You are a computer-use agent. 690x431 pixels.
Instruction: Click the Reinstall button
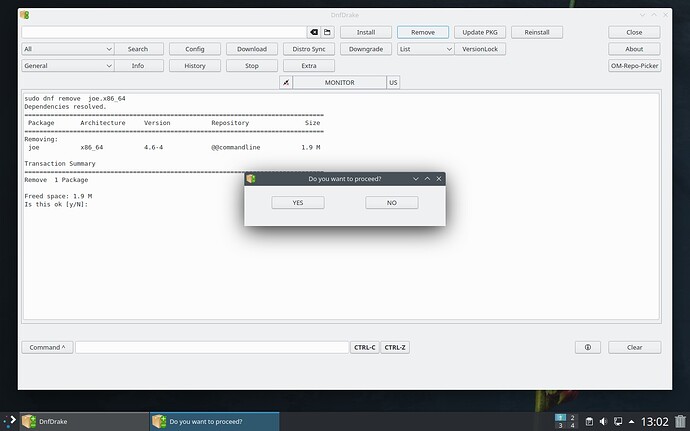pos(537,32)
